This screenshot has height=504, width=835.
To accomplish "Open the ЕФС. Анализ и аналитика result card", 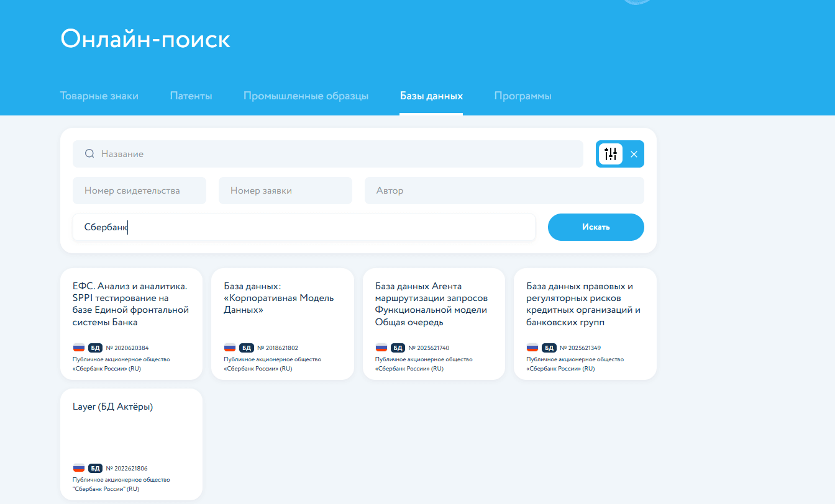I will click(130, 304).
